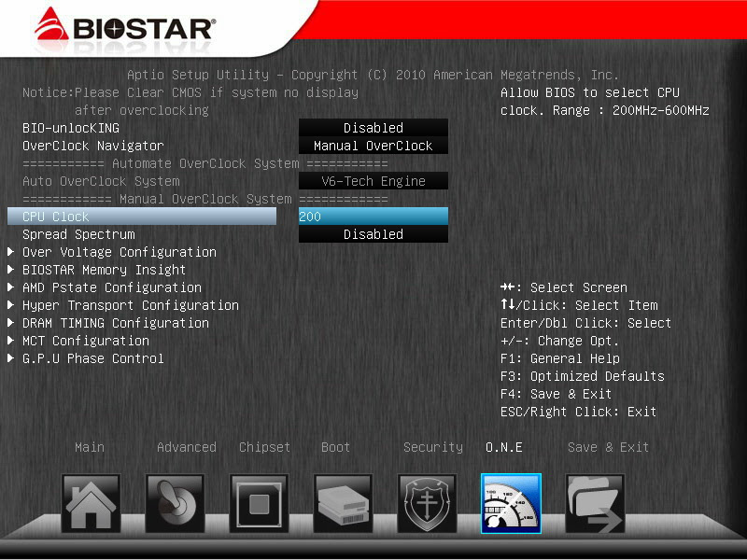Select the O.N.E tab label
Viewport: 747px width, 560px height.
click(503, 447)
